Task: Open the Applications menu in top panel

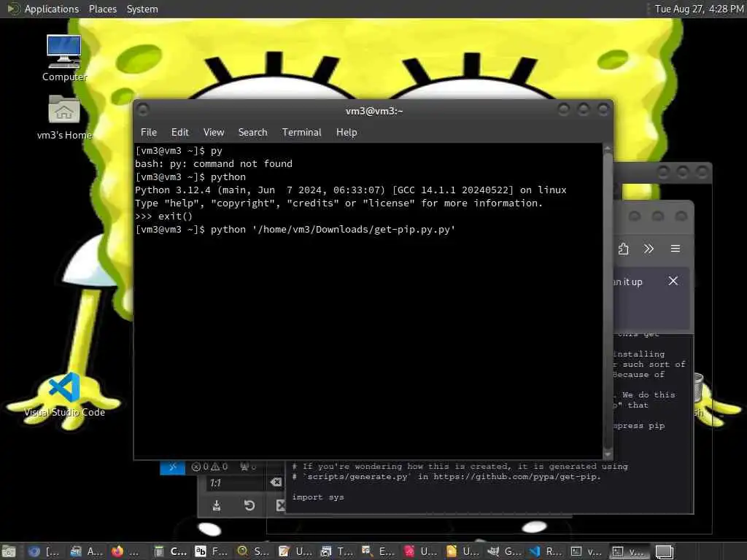Action: pos(43,9)
